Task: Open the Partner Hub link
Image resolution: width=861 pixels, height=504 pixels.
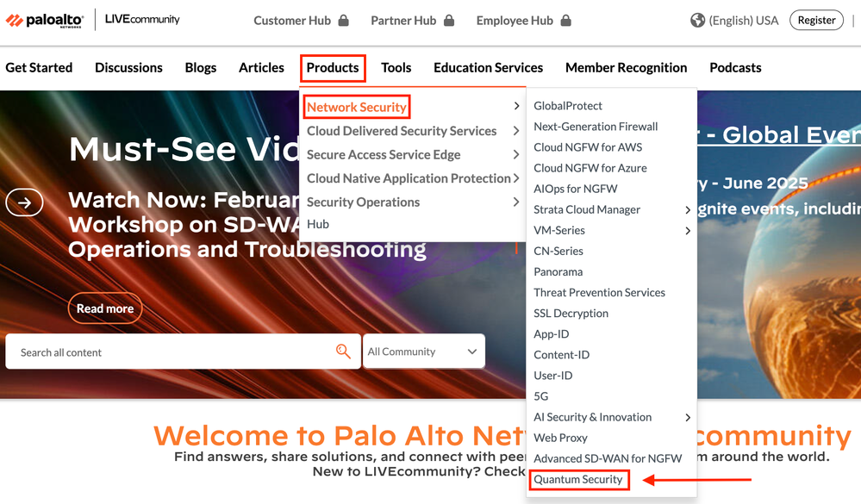Action: pos(403,21)
